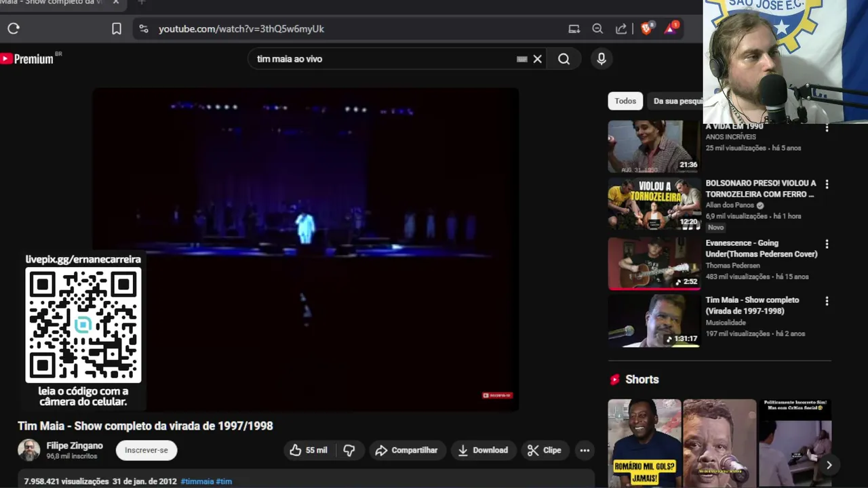The image size is (868, 488).
Task: Open options menu for Evanescence cover video
Action: [827, 244]
